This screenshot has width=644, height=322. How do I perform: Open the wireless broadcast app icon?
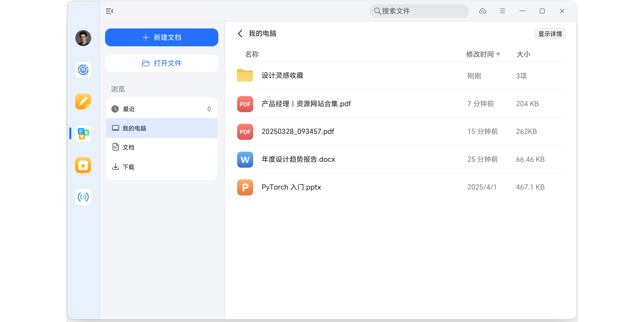click(x=83, y=197)
